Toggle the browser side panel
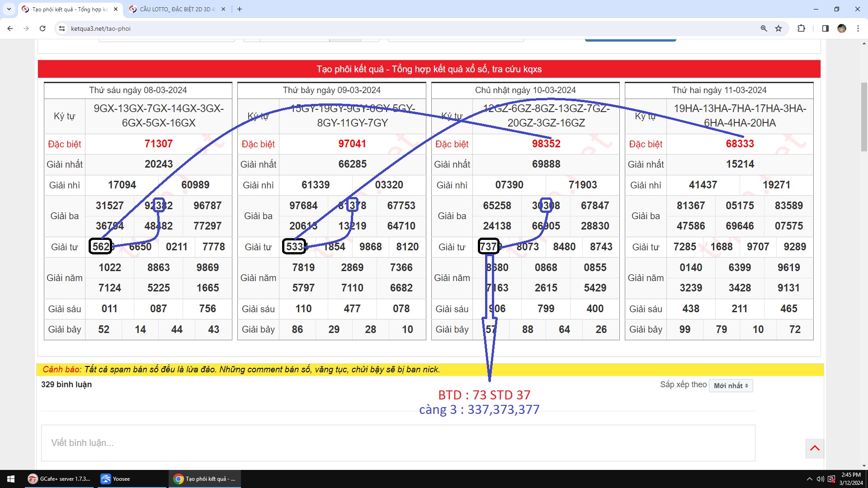 click(825, 28)
